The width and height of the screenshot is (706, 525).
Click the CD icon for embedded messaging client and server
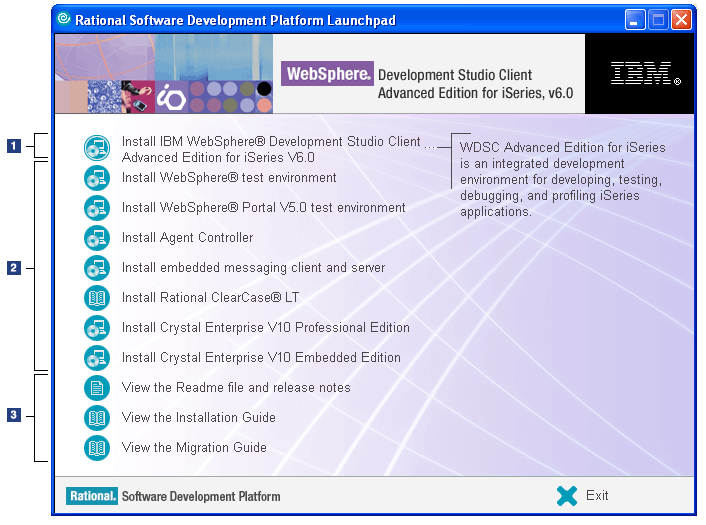point(97,268)
